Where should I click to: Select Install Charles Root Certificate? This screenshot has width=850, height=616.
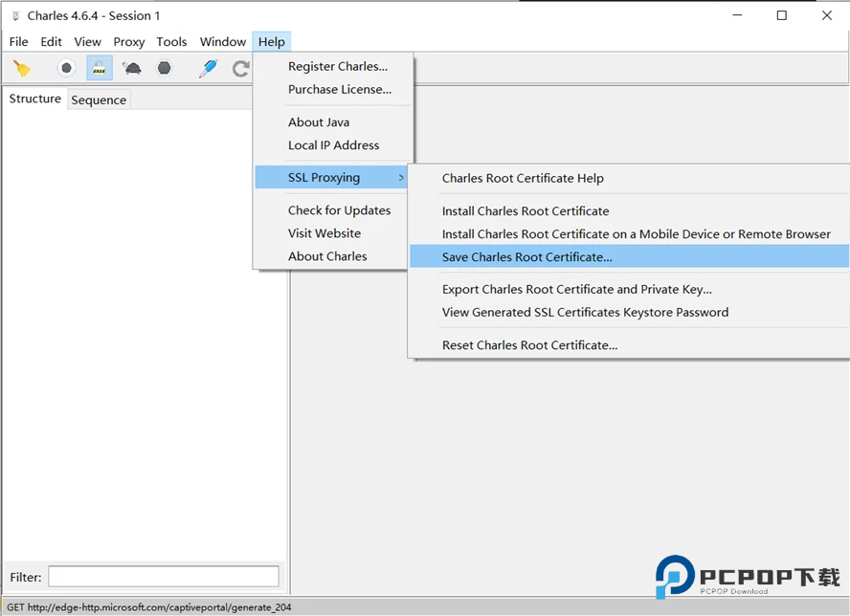525,210
